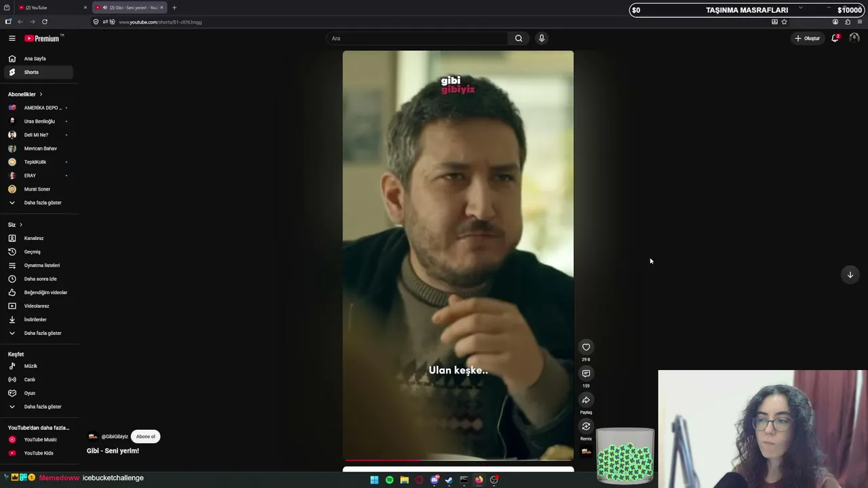The image size is (868, 488).
Task: Like the short with the heart icon
Action: (x=586, y=347)
